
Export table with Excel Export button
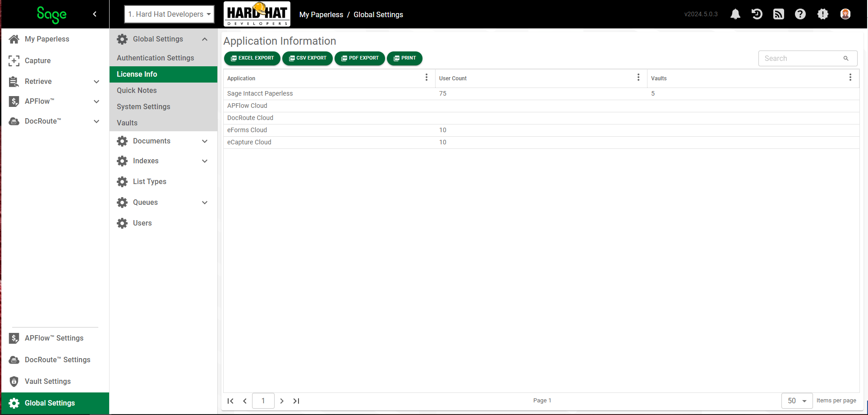point(252,58)
